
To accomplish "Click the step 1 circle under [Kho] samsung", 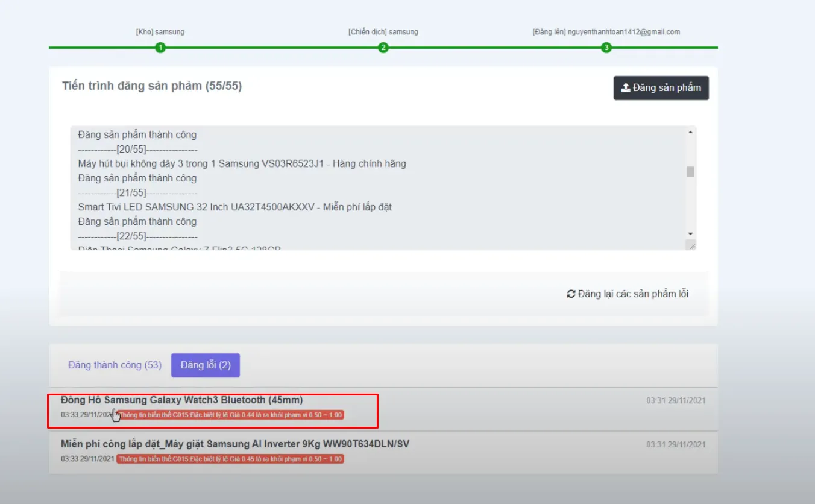I will 160,48.
